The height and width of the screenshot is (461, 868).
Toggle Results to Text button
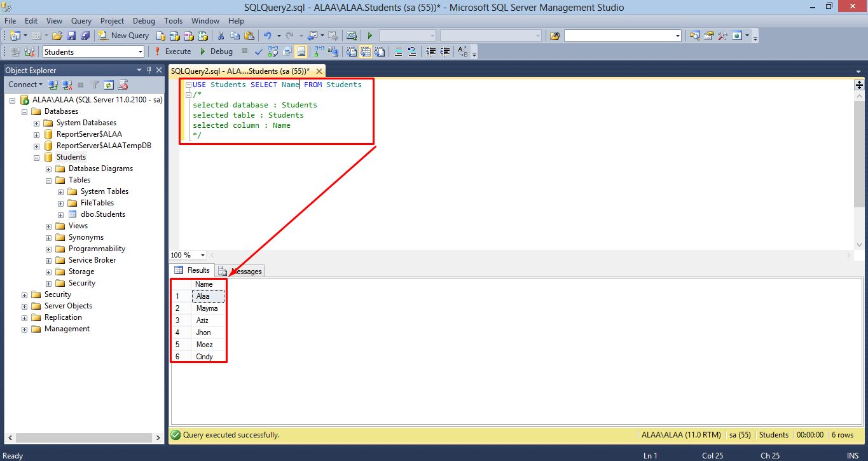click(351, 52)
